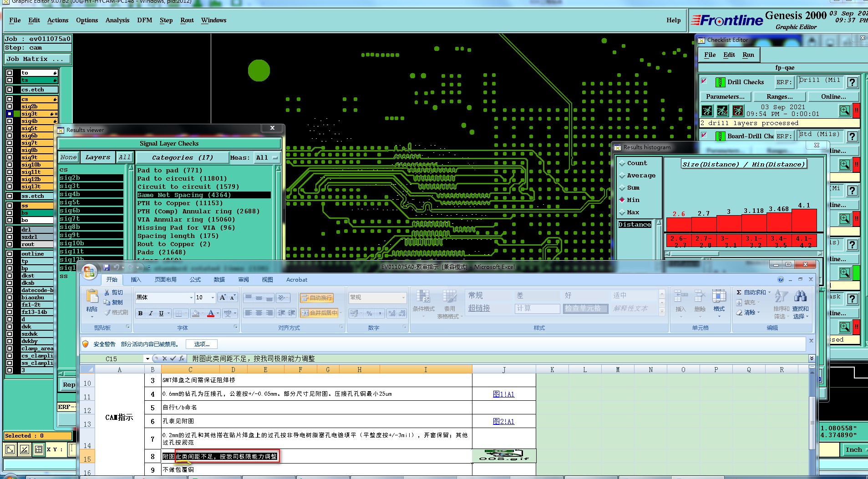Open the font size dropdown showing 10
Image resolution: width=868 pixels, height=479 pixels.
213,297
